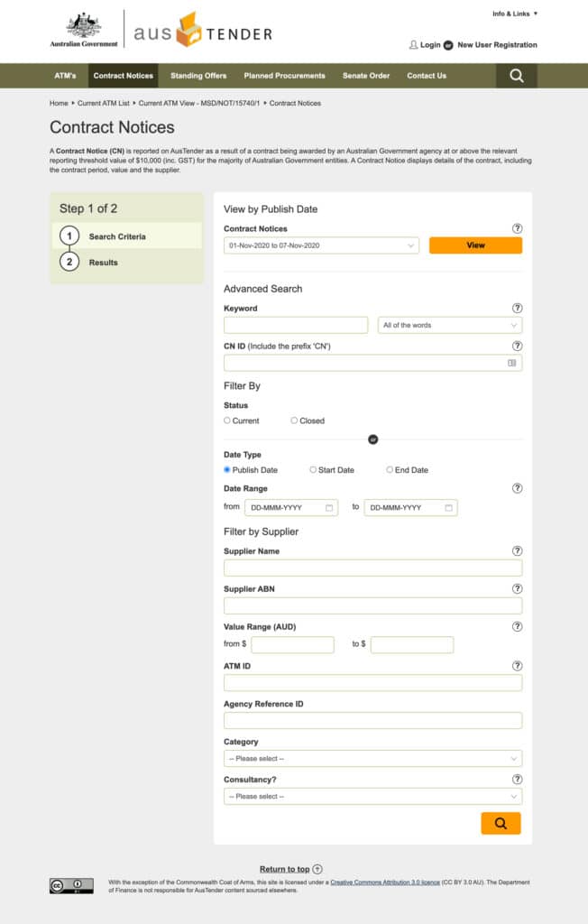Expand the Category select dropdown
The width and height of the screenshot is (588, 924).
click(x=372, y=759)
